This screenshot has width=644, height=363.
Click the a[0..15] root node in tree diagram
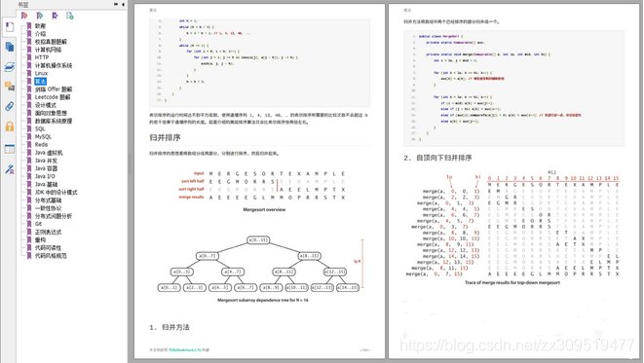[x=258, y=240]
